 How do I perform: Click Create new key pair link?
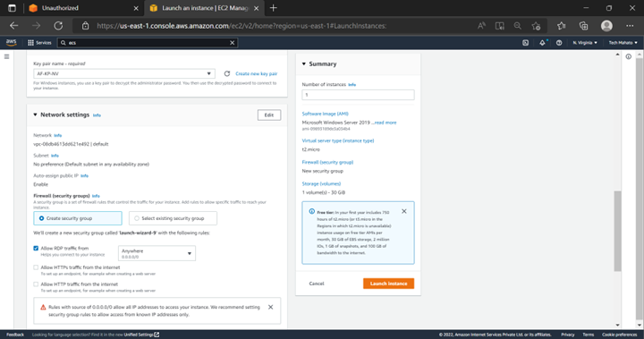coord(257,73)
